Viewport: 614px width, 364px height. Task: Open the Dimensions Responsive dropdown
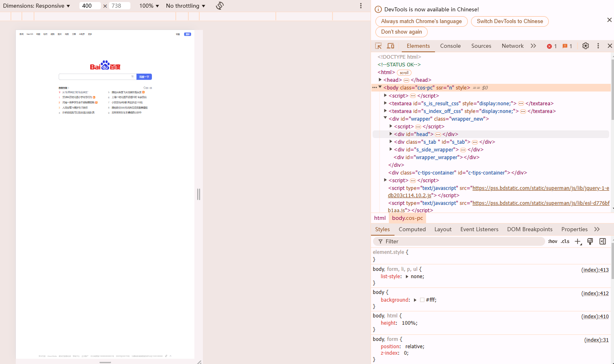(x=36, y=6)
